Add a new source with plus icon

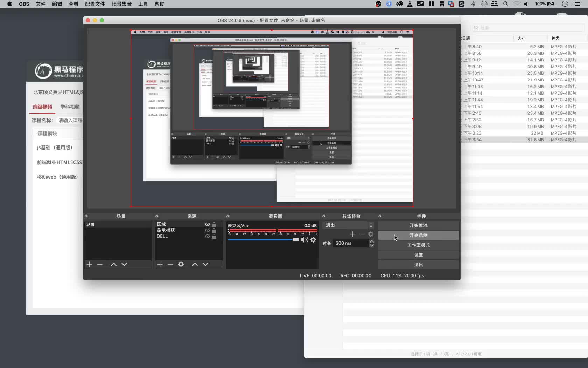point(160,264)
